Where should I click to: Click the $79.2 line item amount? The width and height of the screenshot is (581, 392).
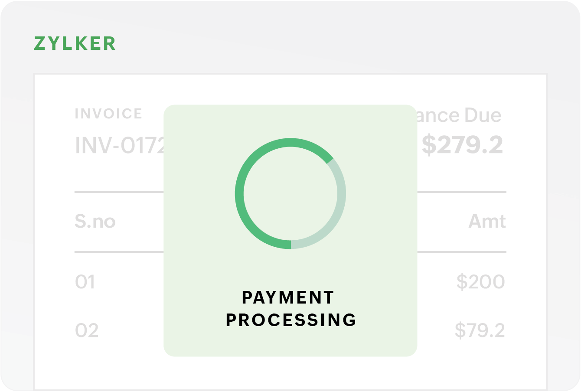click(480, 331)
